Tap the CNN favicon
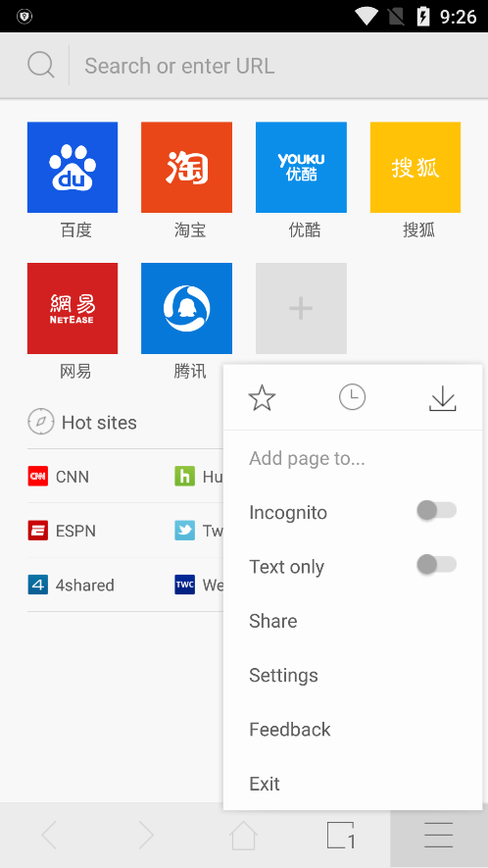 (38, 476)
